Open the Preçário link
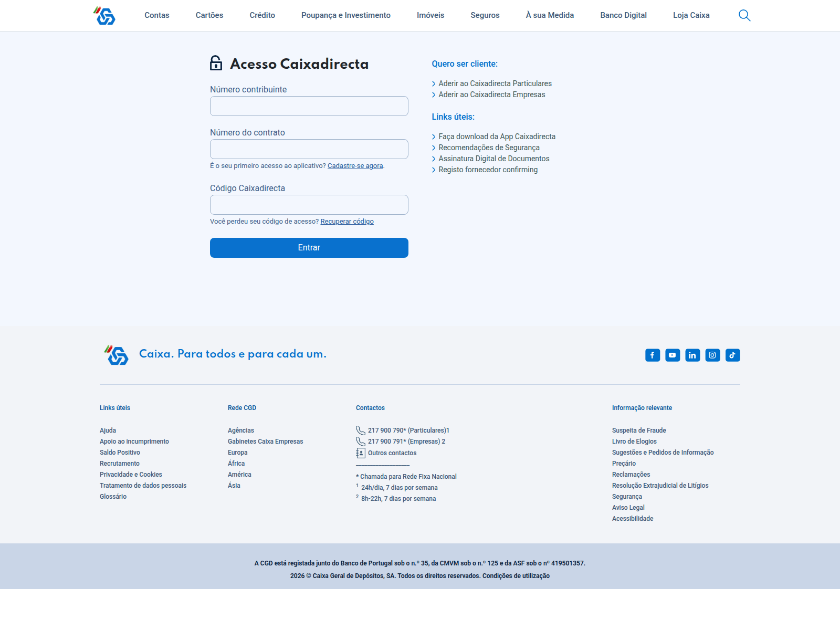Screen dimensions: 840x630 point(624,464)
